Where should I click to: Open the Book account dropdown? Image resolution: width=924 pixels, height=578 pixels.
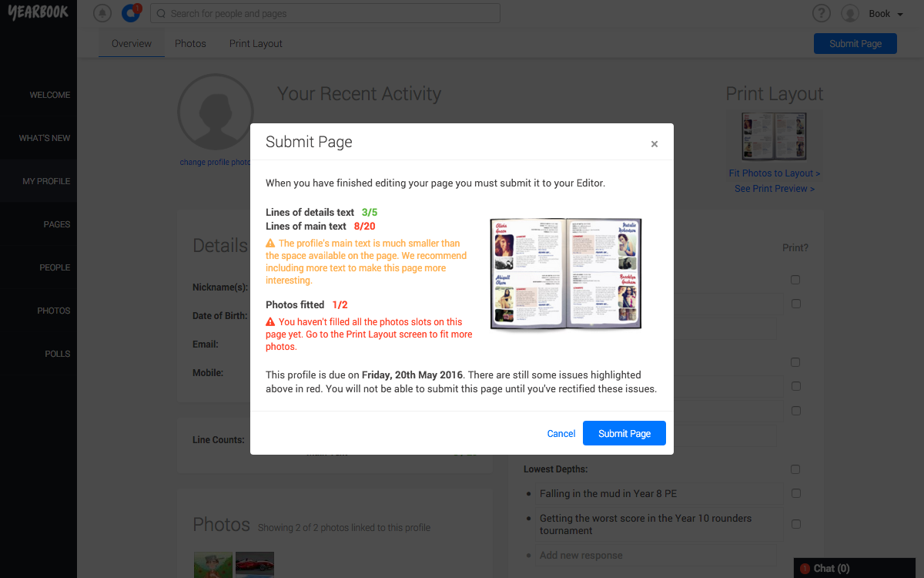[885, 13]
